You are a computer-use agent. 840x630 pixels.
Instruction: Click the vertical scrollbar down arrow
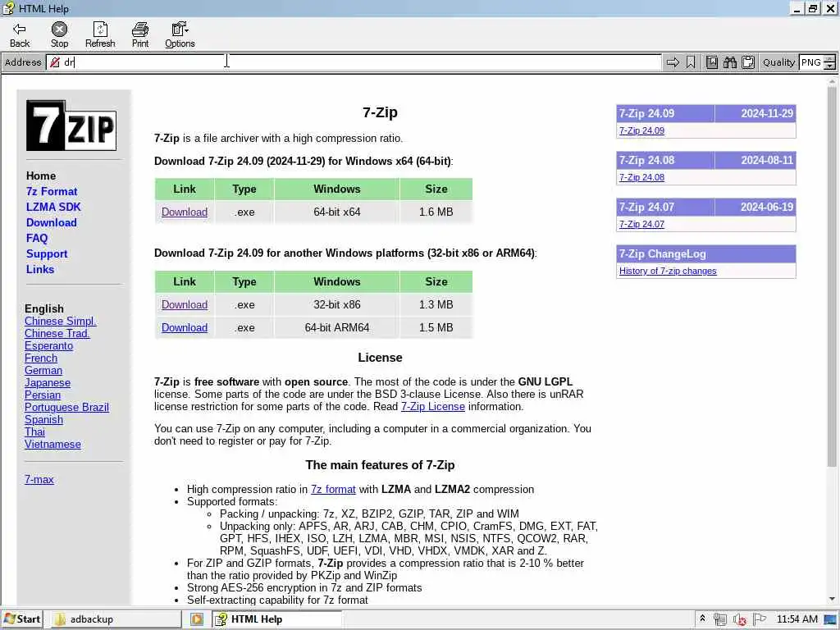[x=832, y=599]
